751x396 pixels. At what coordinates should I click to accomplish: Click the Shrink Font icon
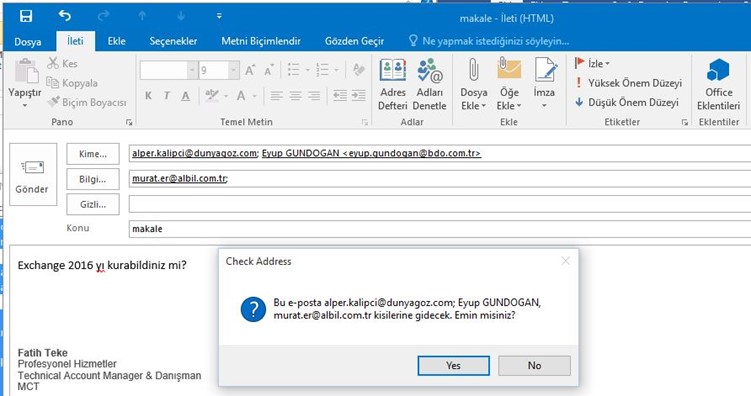coord(269,70)
